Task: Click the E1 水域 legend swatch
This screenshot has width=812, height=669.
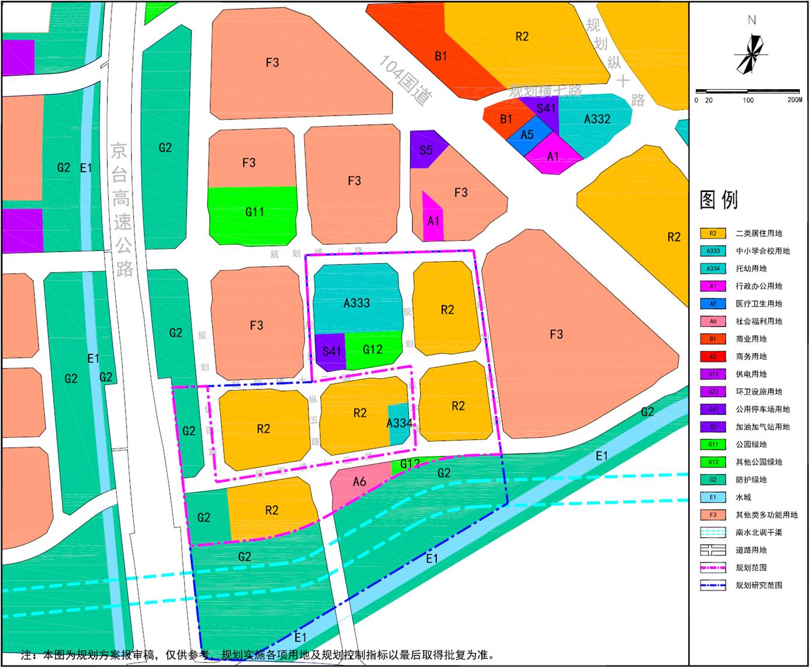Action: click(713, 498)
